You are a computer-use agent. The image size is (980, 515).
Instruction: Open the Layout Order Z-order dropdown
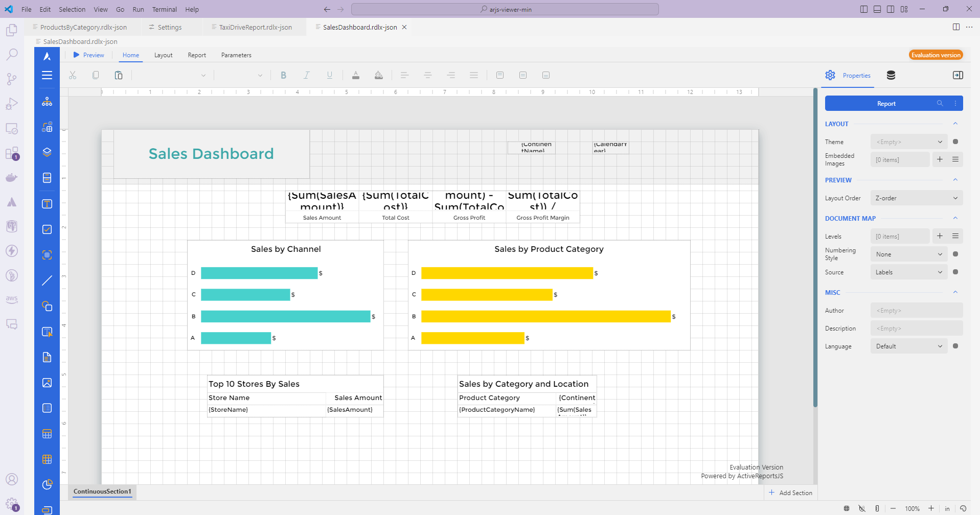[917, 198]
